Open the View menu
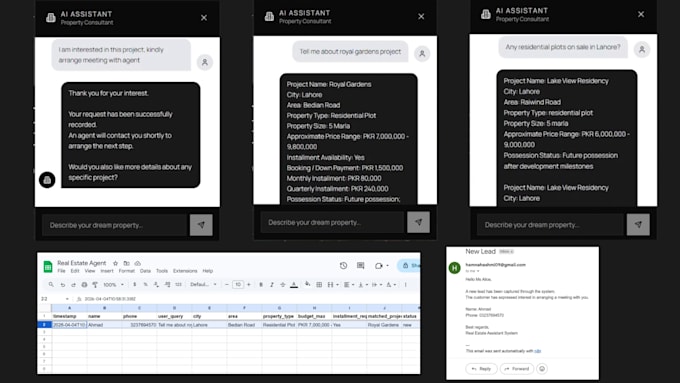680x383 pixels. pos(90,271)
